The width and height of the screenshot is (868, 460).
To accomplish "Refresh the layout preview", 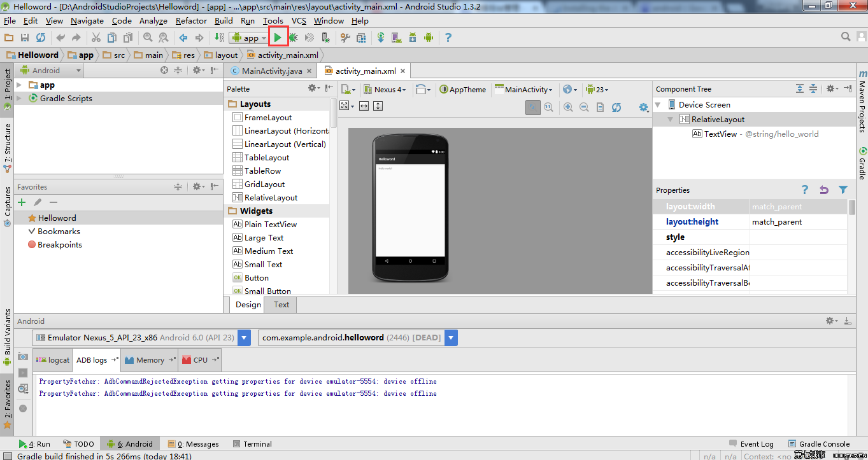I will click(616, 107).
